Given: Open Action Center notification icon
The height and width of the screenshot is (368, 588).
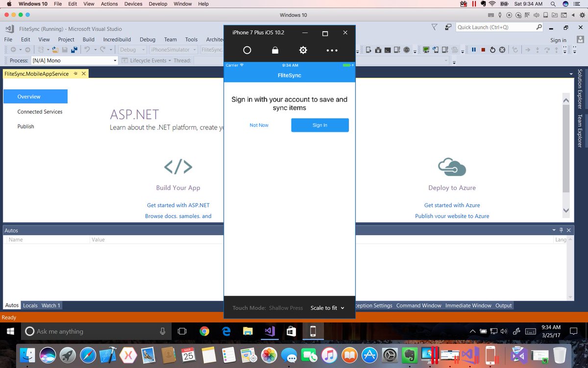Looking at the screenshot, I should pos(574,331).
